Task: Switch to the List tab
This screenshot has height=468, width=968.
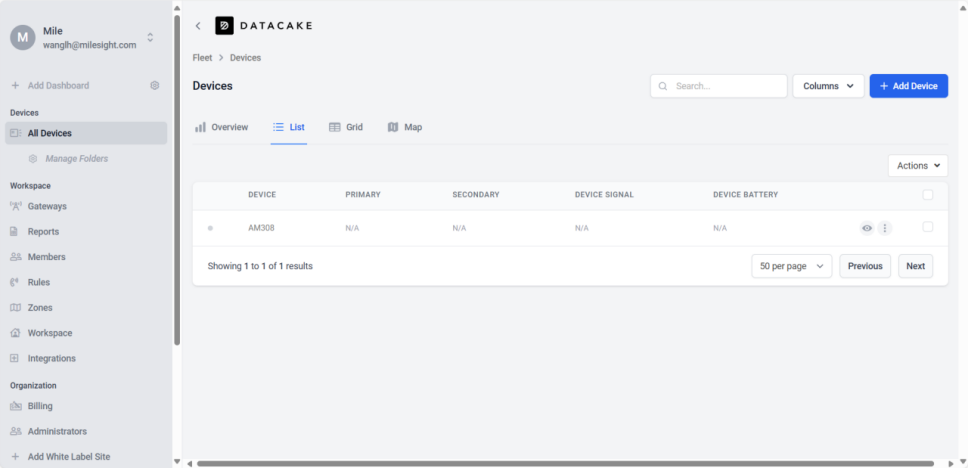Action: coord(289,127)
